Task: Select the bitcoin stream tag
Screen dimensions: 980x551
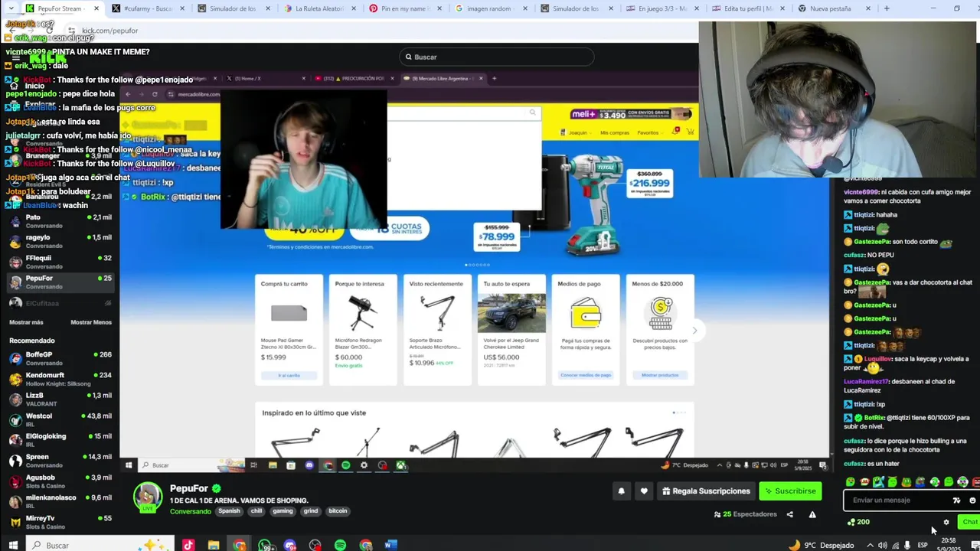Action: (338, 511)
